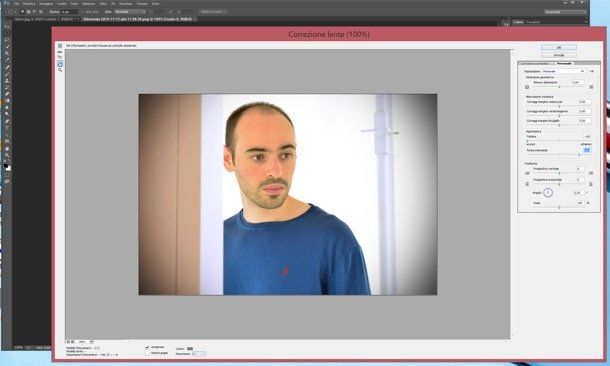Click the Angolo value field

click(579, 192)
